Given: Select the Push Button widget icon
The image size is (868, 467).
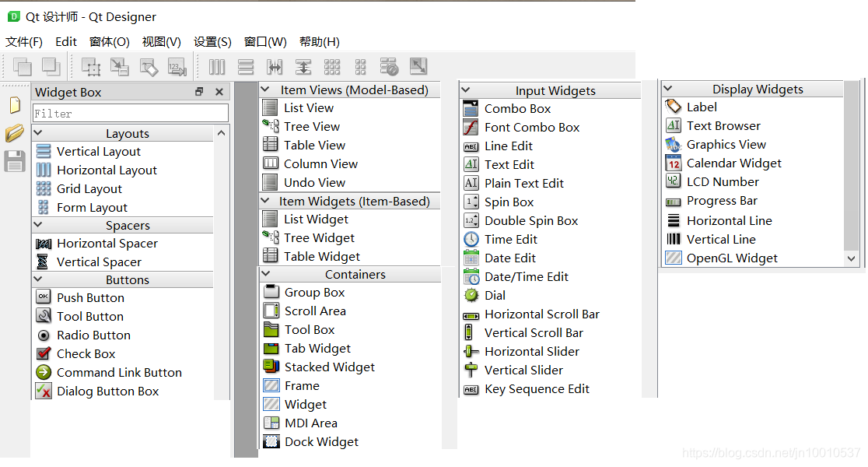Looking at the screenshot, I should [x=44, y=297].
